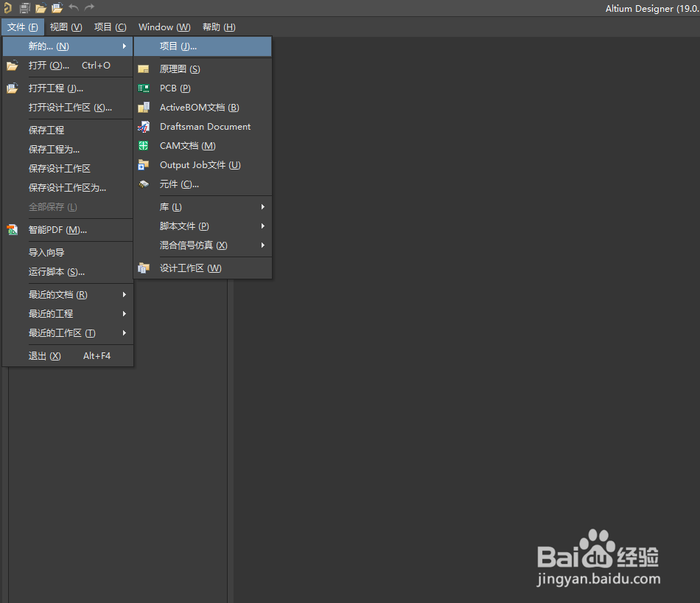Viewport: 700px width, 603px height.
Task: Open the 文件 (F) menu
Action: [23, 27]
